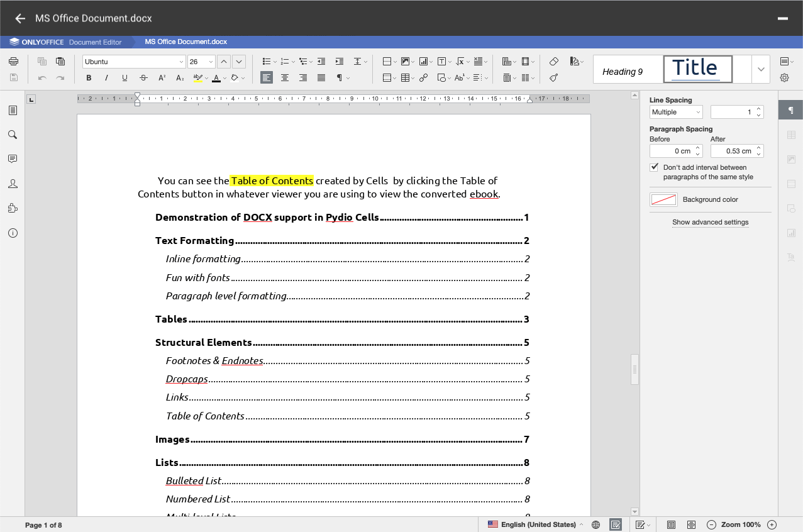Toggle align left paragraph button
803x532 pixels.
(267, 78)
